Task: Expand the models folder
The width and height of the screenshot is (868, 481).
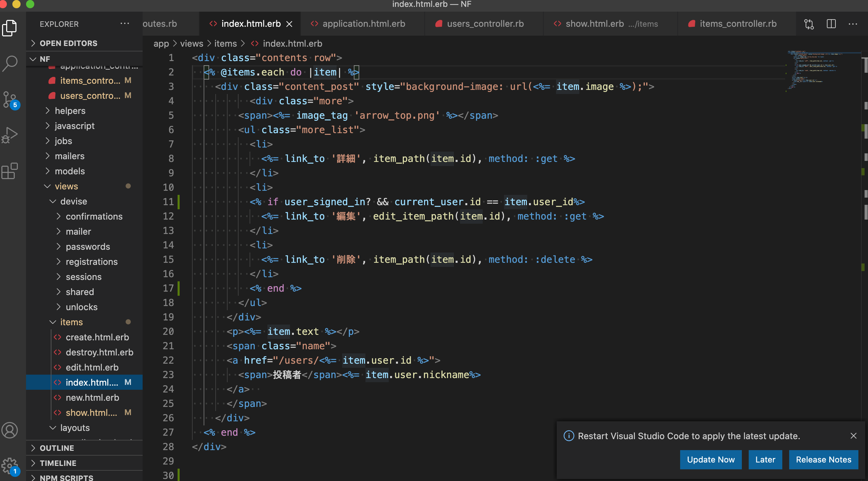Action: 70,171
